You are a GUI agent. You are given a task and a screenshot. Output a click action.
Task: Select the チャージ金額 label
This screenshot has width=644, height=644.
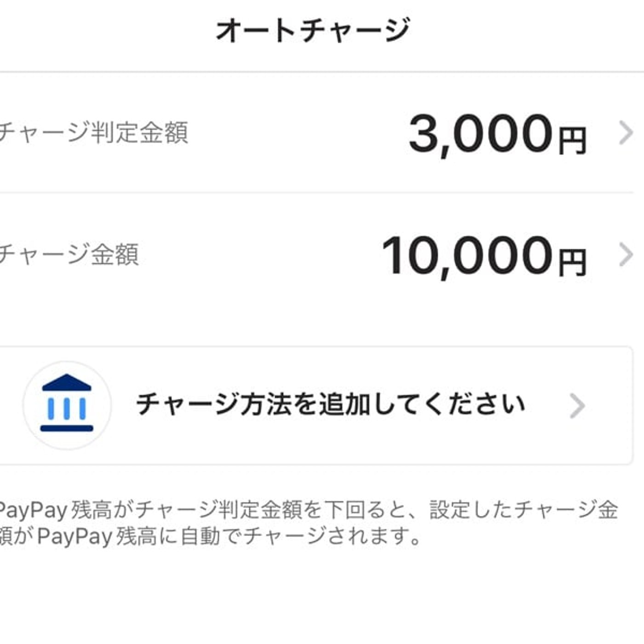coord(69,254)
